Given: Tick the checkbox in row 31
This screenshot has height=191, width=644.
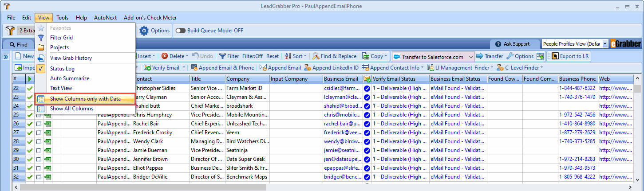Looking at the screenshot, I should [x=39, y=168].
